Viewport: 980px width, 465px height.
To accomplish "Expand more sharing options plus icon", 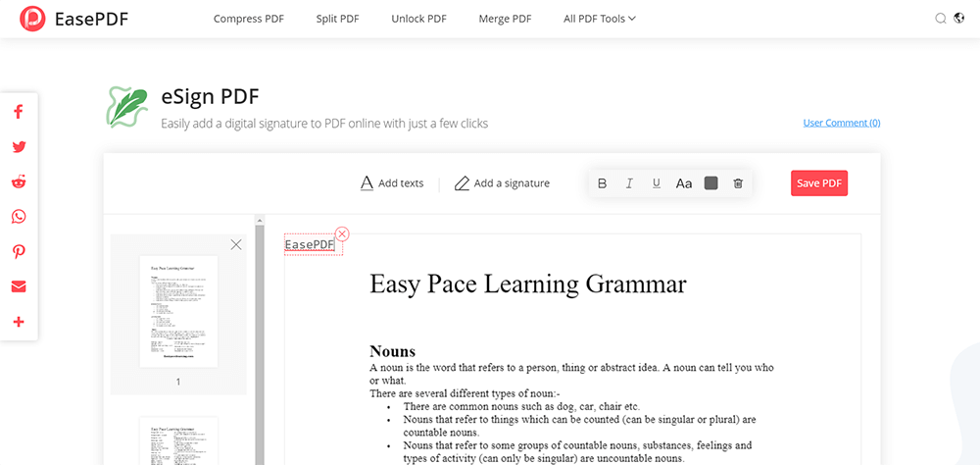I will (x=19, y=322).
